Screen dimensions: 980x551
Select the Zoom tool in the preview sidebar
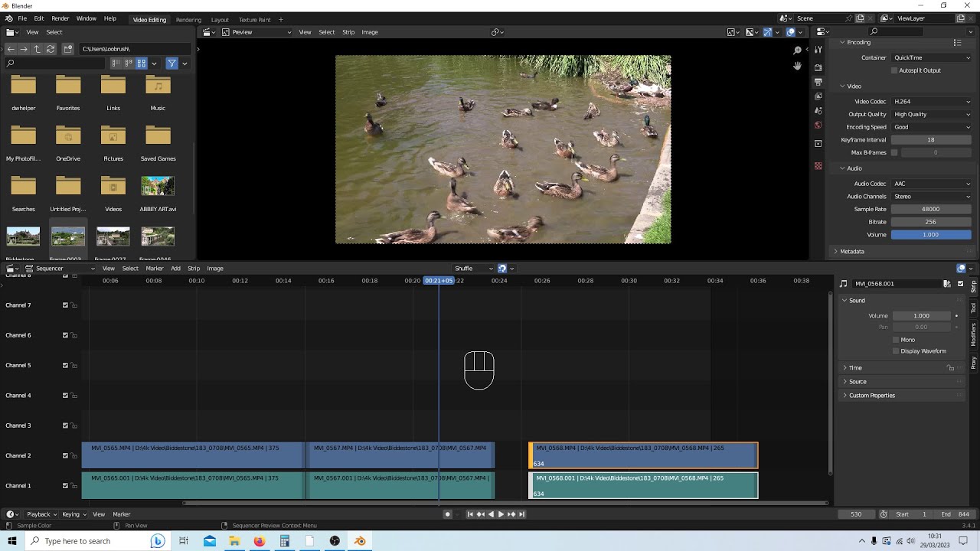coord(797,49)
